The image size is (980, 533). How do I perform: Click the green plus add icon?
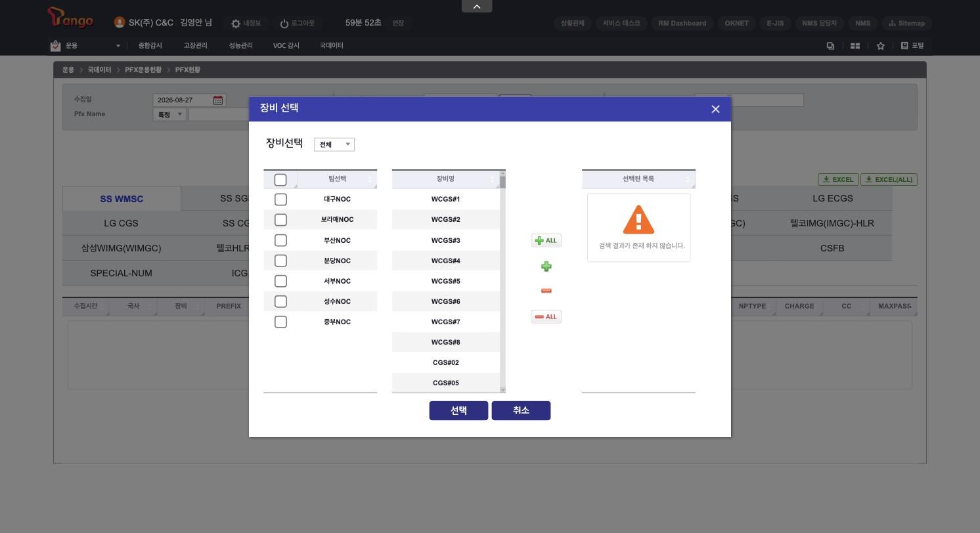546,266
